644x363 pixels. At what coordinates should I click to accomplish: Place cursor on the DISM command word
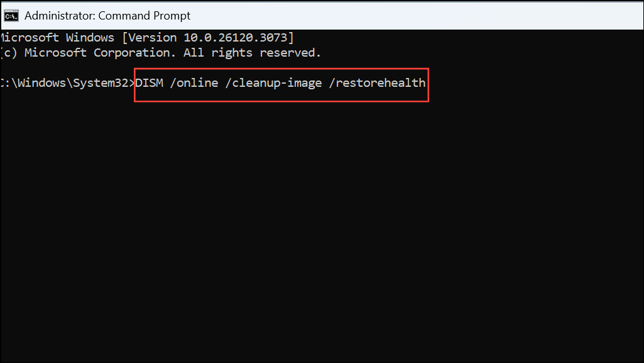point(149,82)
